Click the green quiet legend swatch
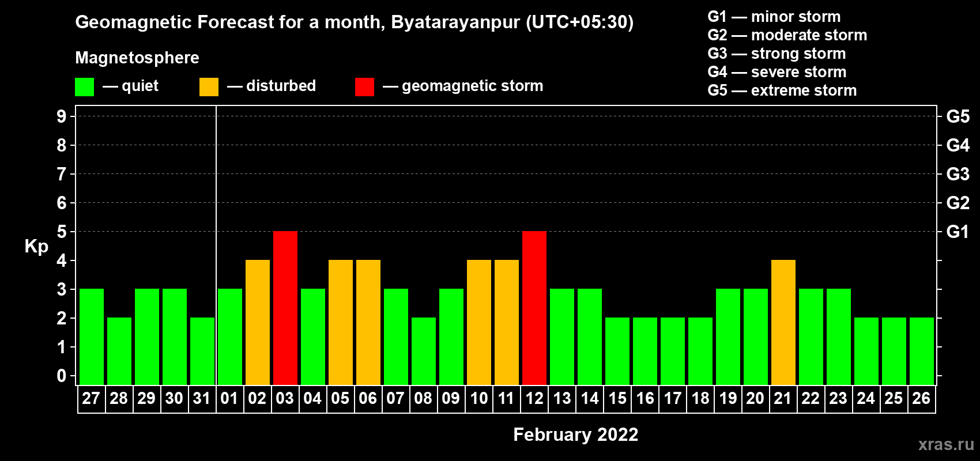Viewport: 980px width, 461px height. [84, 87]
